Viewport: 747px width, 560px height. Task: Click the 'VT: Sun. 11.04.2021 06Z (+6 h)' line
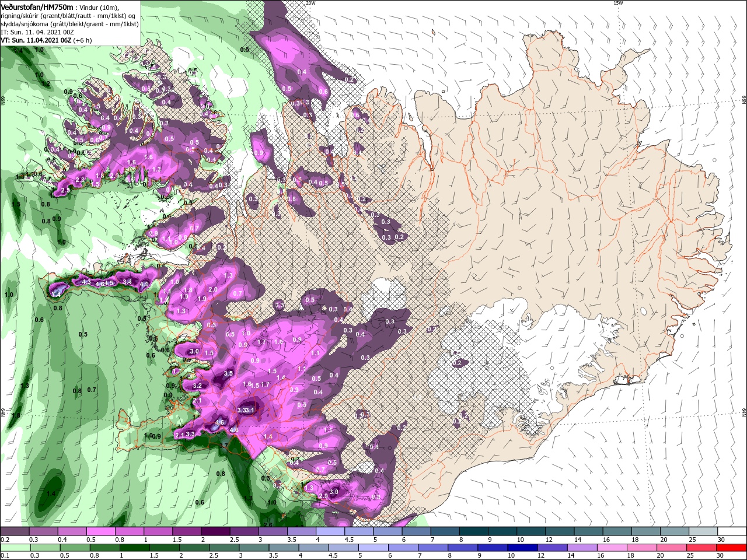tap(46, 40)
